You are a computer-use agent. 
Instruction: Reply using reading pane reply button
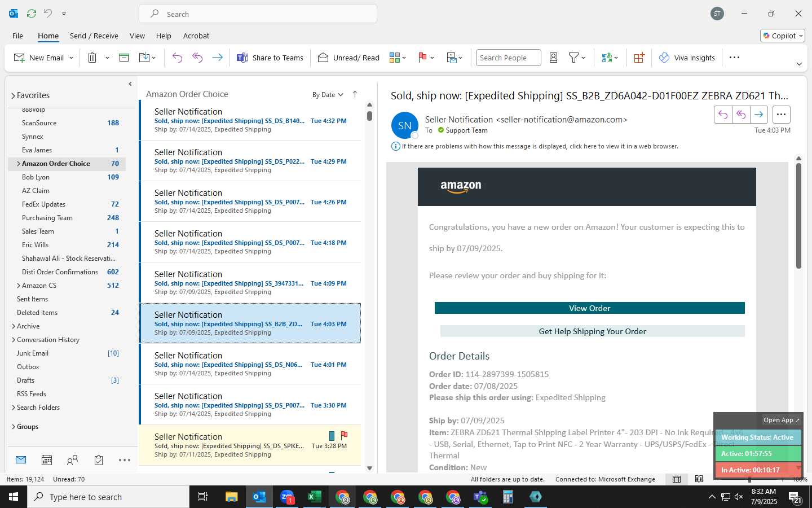(723, 115)
